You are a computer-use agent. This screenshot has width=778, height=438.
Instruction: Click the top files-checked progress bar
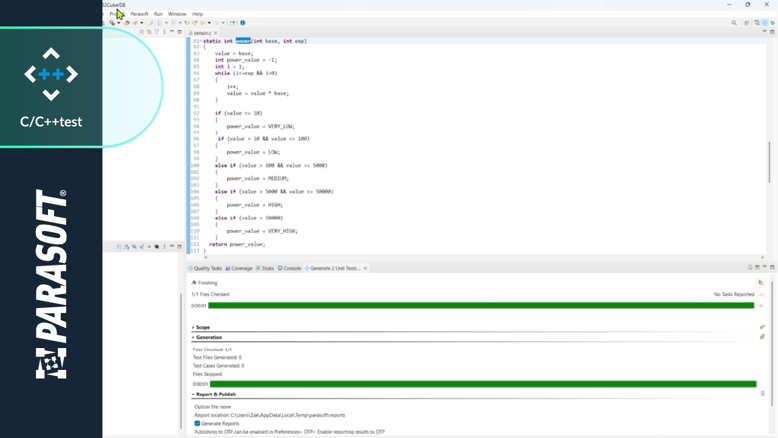coord(481,306)
